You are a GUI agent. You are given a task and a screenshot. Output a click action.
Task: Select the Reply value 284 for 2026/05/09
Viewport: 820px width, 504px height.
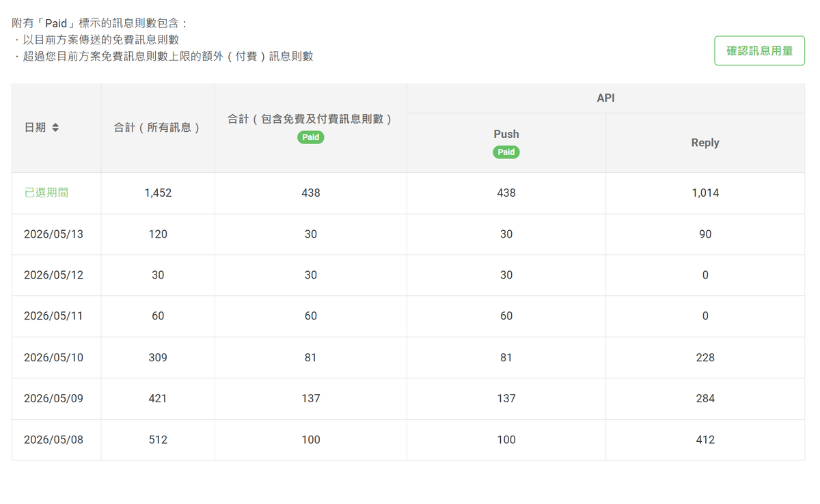click(x=705, y=399)
